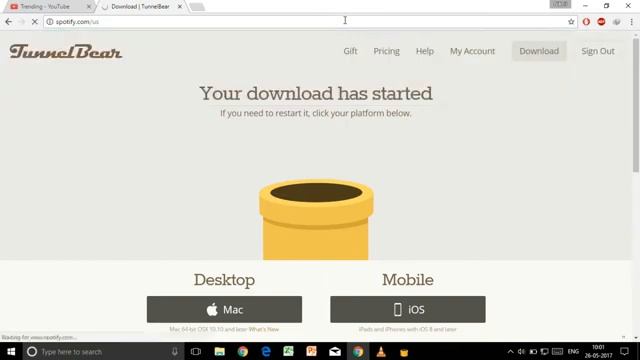Click the active Chrome window taskbar icon
Image resolution: width=640 pixels, height=360 pixels.
tap(358, 351)
